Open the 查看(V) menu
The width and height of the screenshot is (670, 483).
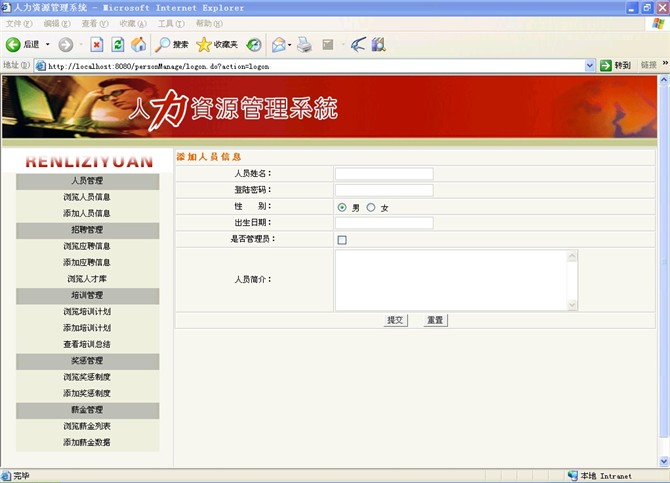point(95,24)
